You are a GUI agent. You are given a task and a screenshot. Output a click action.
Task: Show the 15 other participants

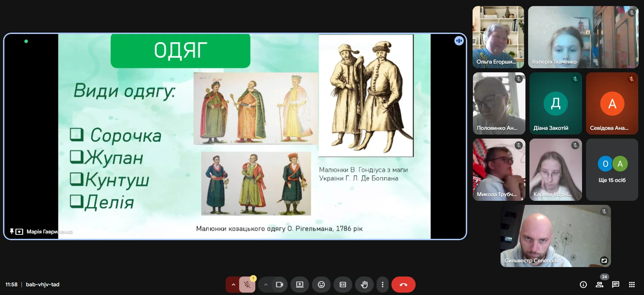(x=612, y=170)
